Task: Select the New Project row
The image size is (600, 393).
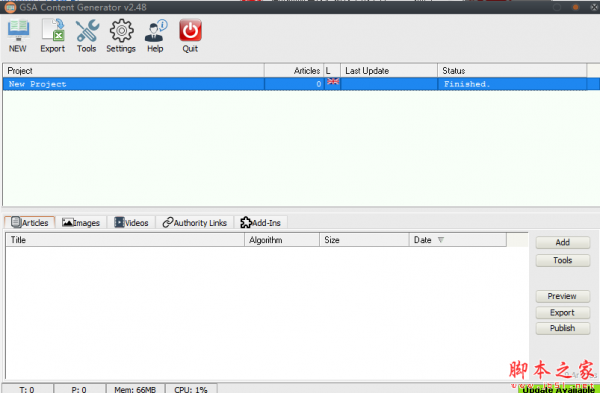Action: pyautogui.click(x=301, y=84)
